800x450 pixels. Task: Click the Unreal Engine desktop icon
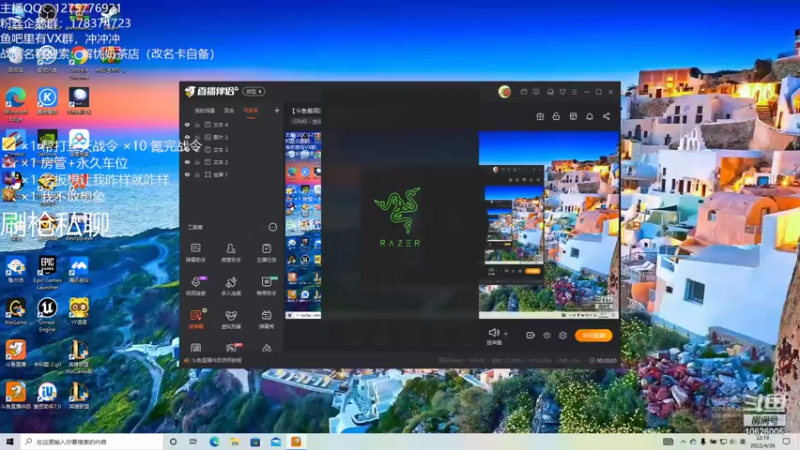click(x=47, y=315)
